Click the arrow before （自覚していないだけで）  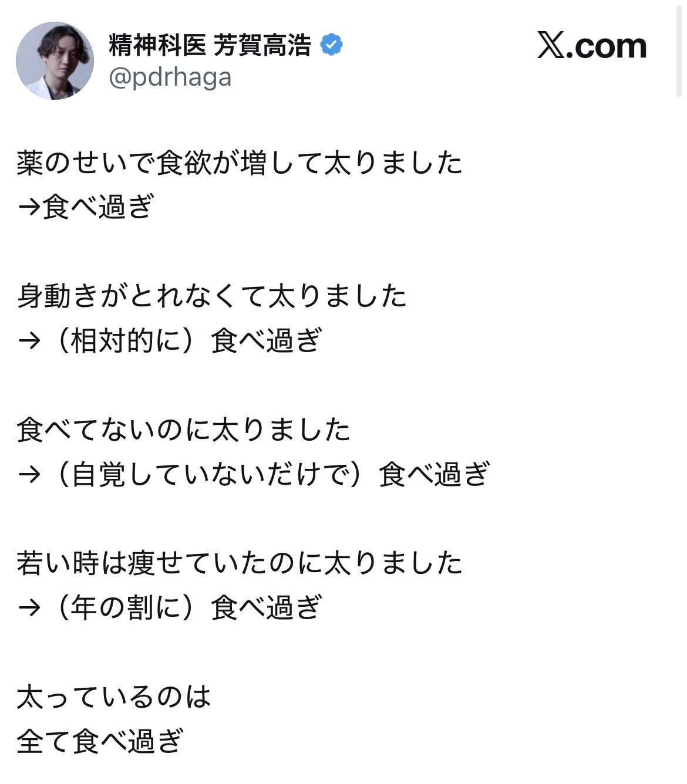(29, 474)
